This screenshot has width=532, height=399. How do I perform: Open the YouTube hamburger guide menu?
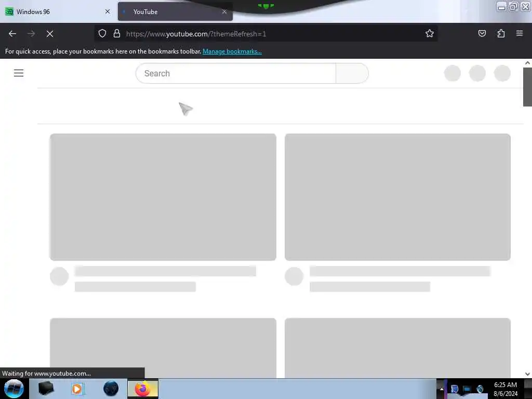[x=19, y=73]
